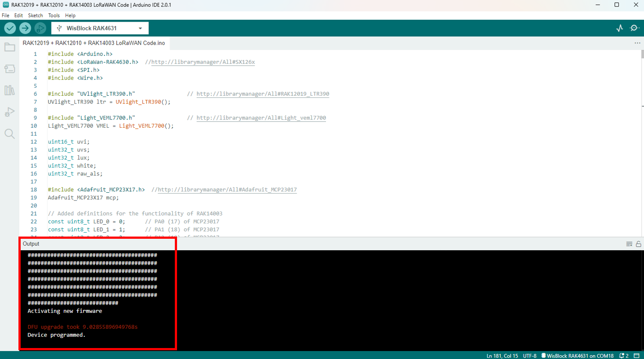Click the 'uint32_t raw_als;' code line

tap(75, 174)
